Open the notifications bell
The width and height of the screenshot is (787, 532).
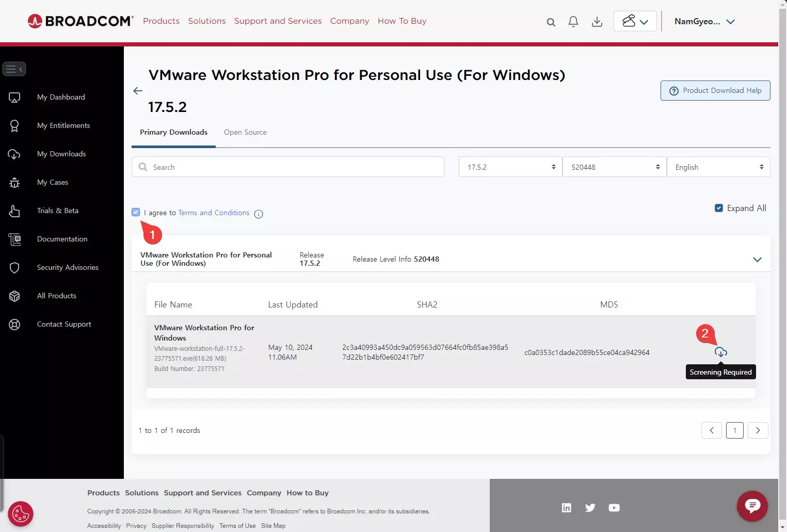573,22
